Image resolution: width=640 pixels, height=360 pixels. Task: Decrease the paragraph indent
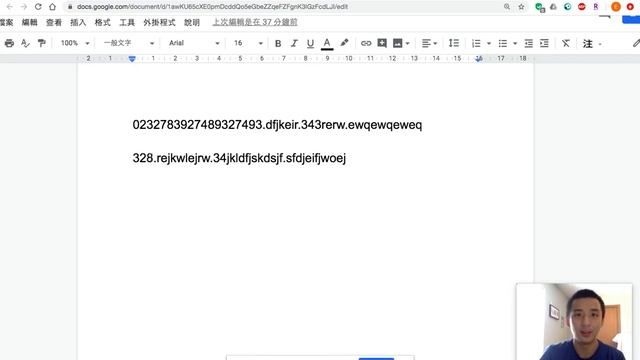(529, 43)
